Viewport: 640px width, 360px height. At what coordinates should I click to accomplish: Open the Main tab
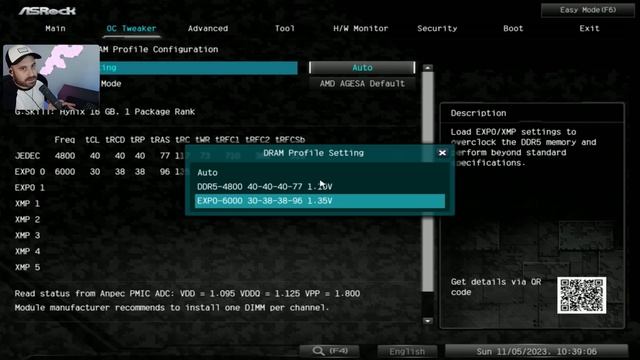[x=55, y=28]
